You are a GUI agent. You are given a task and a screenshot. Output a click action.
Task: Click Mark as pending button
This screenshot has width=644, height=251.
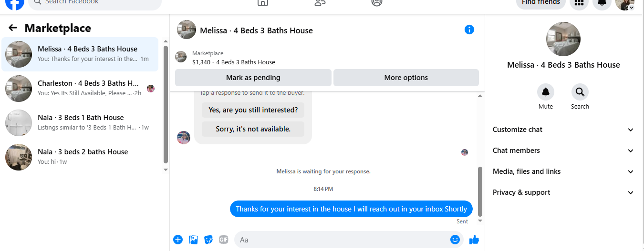tap(253, 78)
